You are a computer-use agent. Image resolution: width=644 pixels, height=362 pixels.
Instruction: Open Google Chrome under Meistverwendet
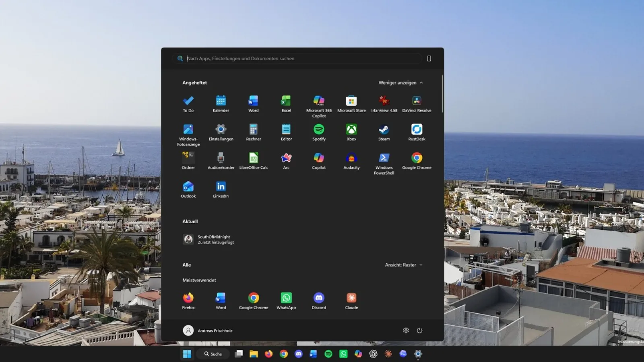254,301
